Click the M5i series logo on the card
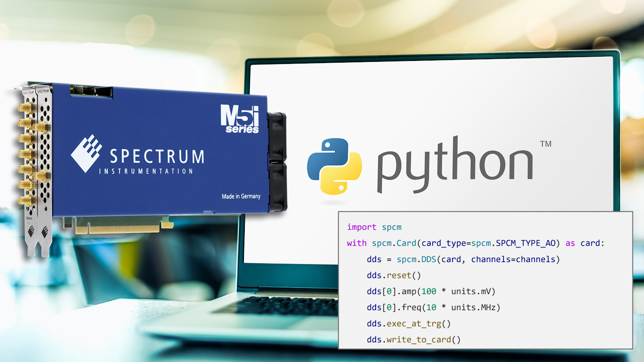This screenshot has height=362, width=644. 240,119
